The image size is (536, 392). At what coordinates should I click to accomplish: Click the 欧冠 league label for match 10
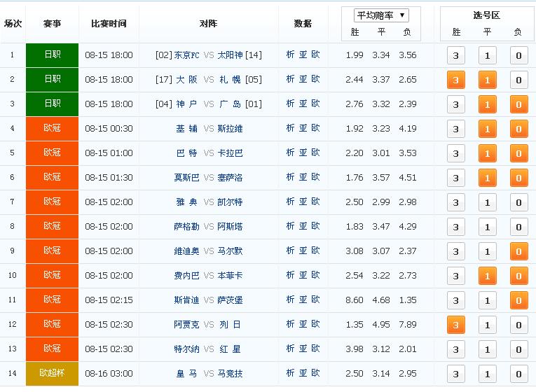tap(53, 276)
